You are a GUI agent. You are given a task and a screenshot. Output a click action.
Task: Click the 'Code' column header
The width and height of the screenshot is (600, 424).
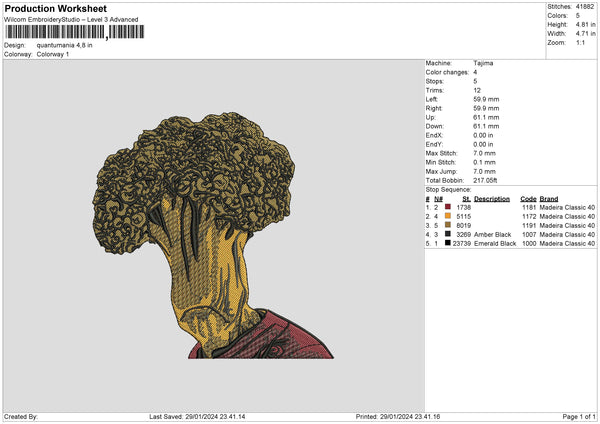[528, 199]
